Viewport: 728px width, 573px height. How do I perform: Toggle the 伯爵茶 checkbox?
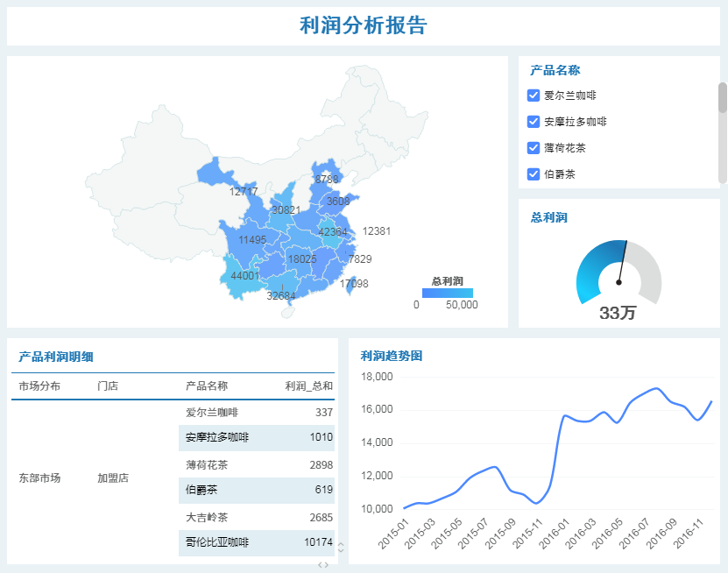[533, 174]
